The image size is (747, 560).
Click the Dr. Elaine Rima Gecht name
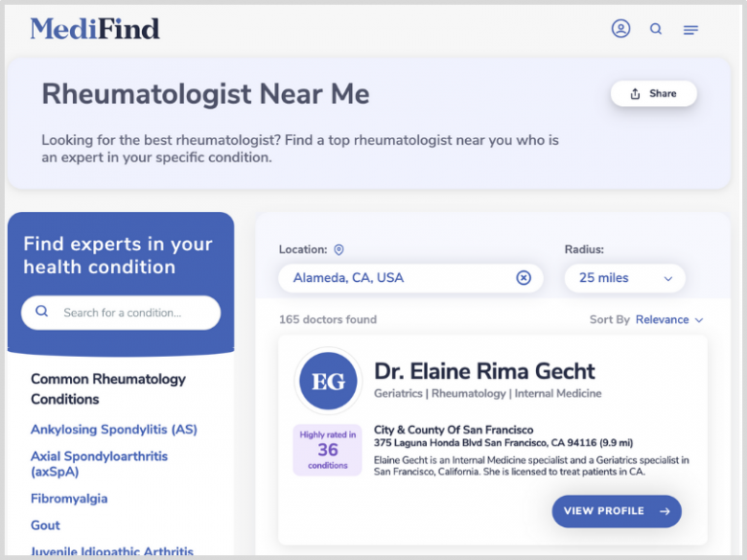(x=484, y=371)
